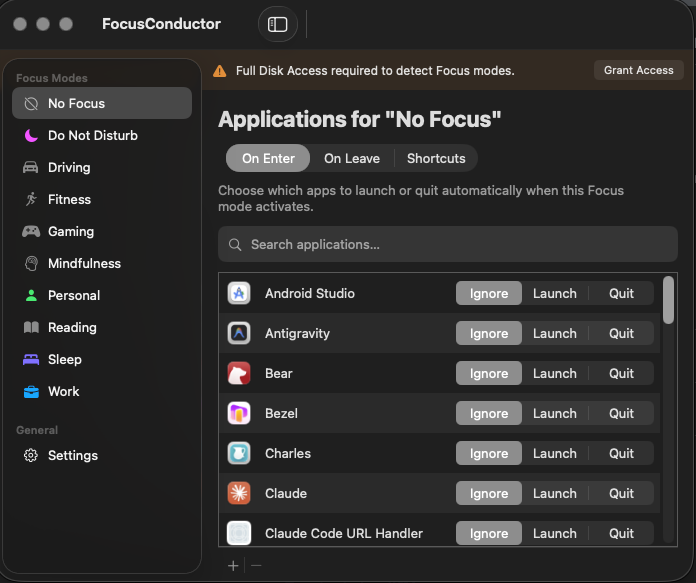Viewport: 696px width, 583px height.
Task: Set Android Studio to Launch
Action: click(x=555, y=293)
